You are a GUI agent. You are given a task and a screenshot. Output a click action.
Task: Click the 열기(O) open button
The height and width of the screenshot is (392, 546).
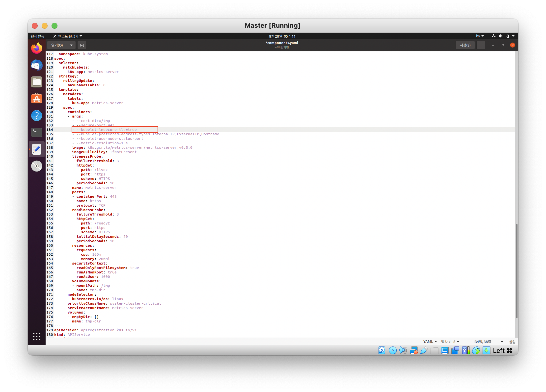click(57, 45)
